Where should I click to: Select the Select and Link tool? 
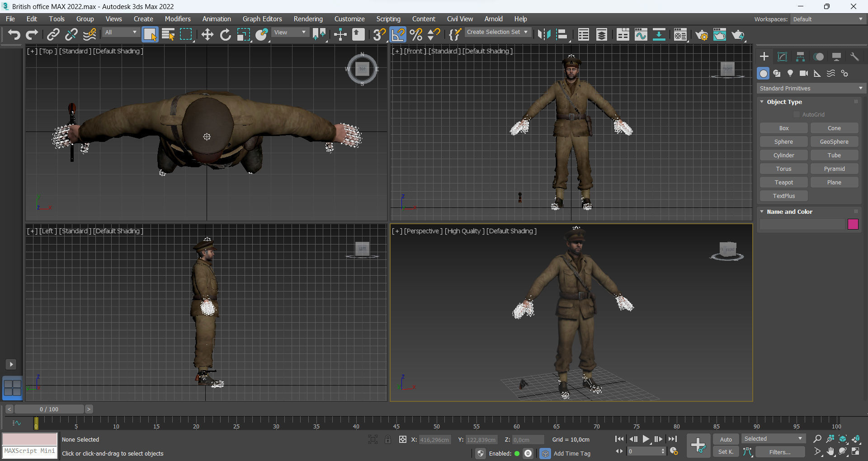[53, 35]
